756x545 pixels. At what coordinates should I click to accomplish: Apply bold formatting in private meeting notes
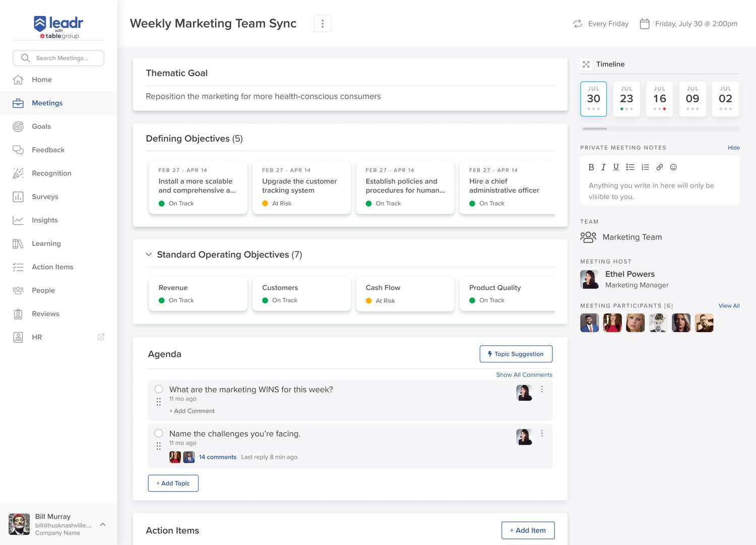click(591, 167)
